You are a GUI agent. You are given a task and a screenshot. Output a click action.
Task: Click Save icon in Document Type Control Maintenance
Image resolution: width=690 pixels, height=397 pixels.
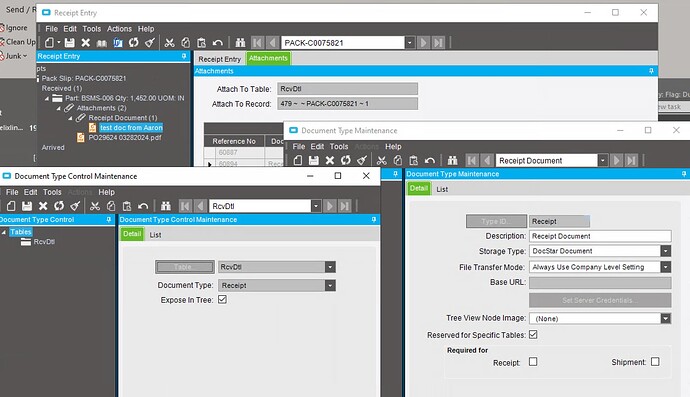tap(27, 206)
